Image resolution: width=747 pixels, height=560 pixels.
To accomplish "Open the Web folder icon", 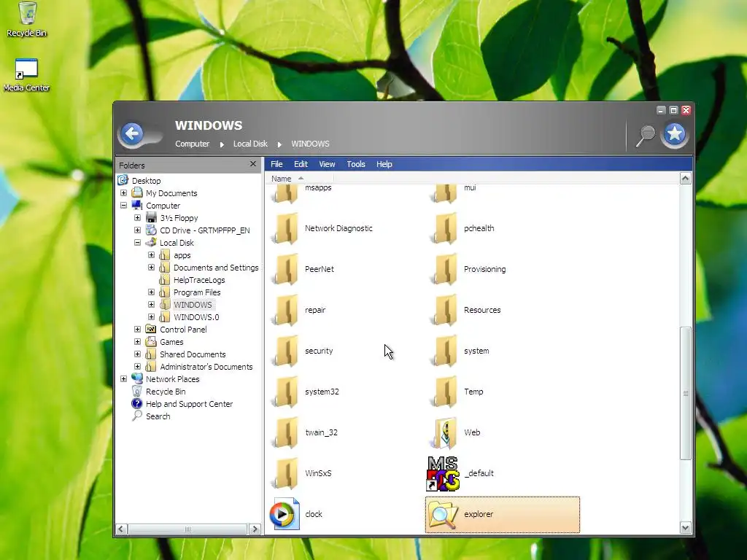I will (x=445, y=433).
